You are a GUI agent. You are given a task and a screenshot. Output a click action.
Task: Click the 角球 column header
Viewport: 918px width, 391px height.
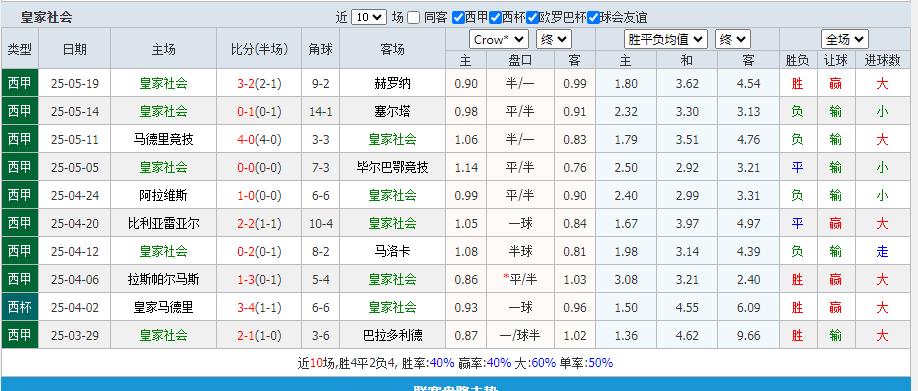point(321,49)
